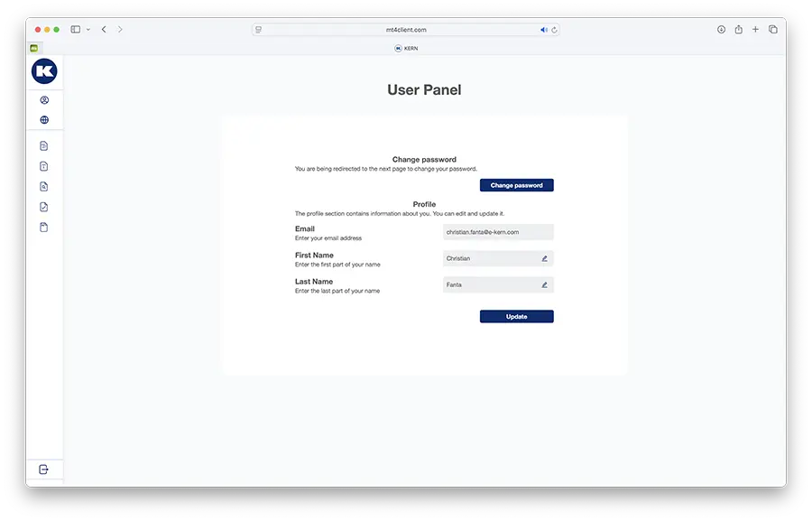Open the document with checkmark icon in sidebar
812x521 pixels.
point(44,207)
